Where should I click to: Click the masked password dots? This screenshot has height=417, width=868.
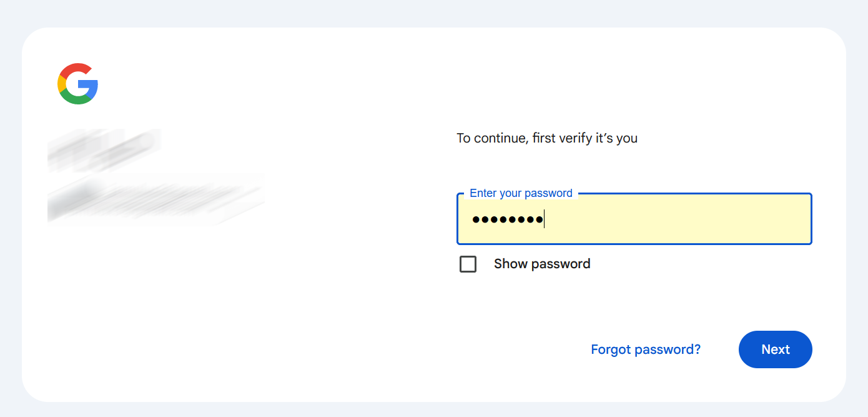[508, 219]
